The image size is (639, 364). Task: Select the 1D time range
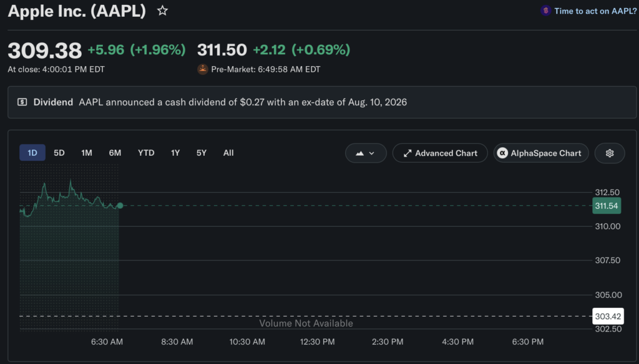[x=32, y=153]
